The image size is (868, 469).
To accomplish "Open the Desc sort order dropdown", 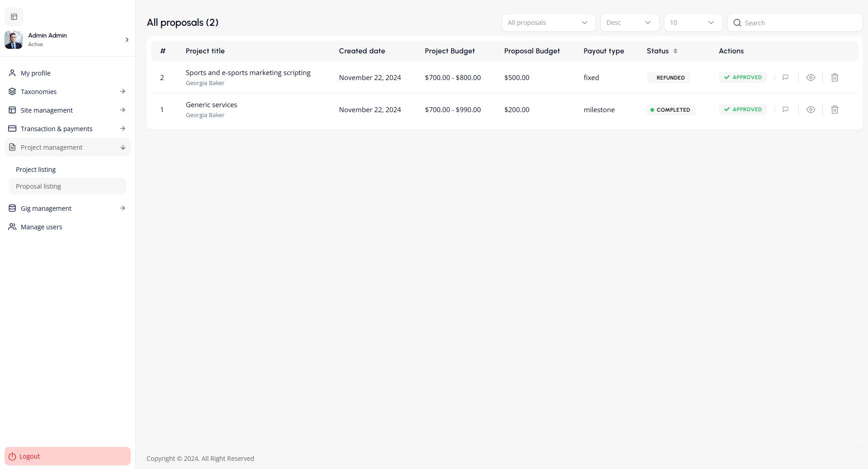I will tap(629, 23).
